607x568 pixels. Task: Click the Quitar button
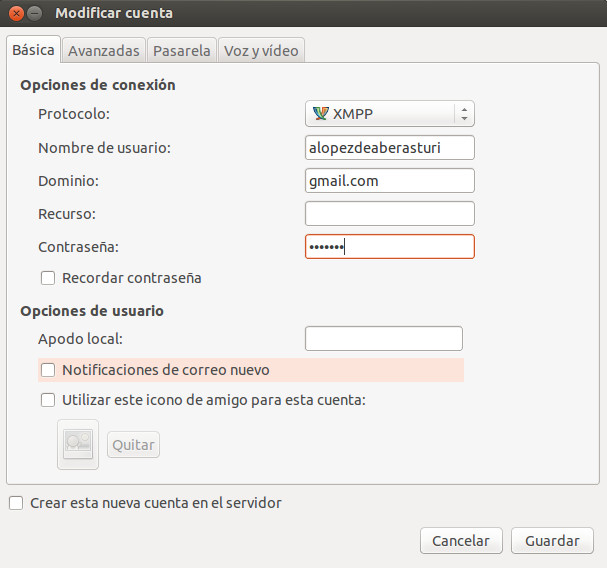(133, 445)
